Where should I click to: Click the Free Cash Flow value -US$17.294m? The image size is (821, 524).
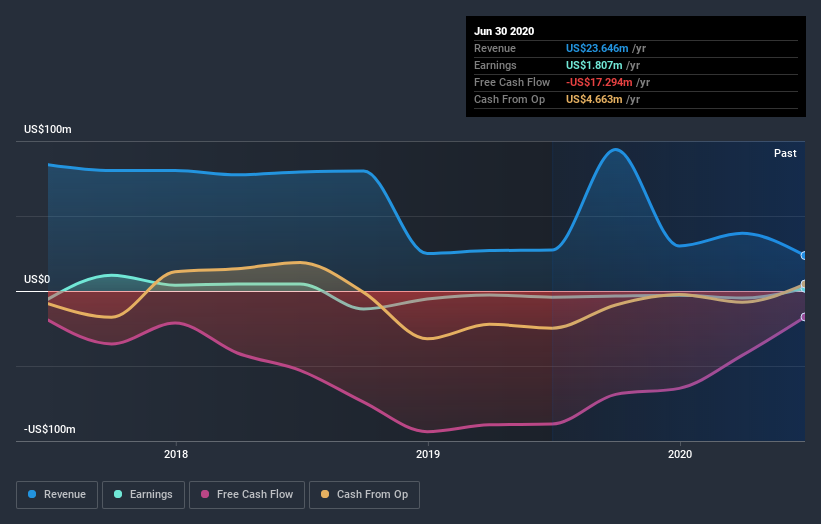pyautogui.click(x=599, y=82)
